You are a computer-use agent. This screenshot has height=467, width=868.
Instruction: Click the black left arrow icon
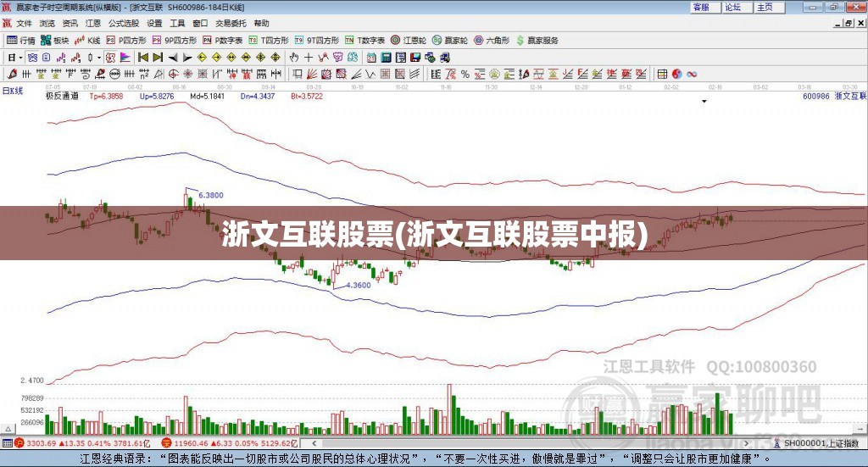coord(173,58)
